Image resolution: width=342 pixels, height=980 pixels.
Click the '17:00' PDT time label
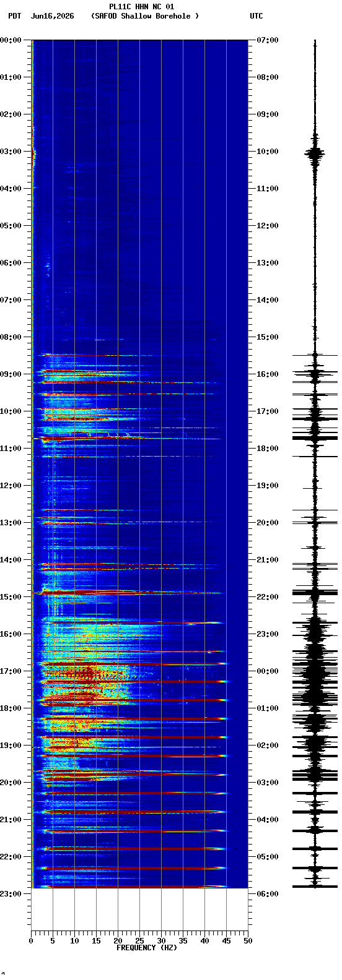[x=11, y=671]
